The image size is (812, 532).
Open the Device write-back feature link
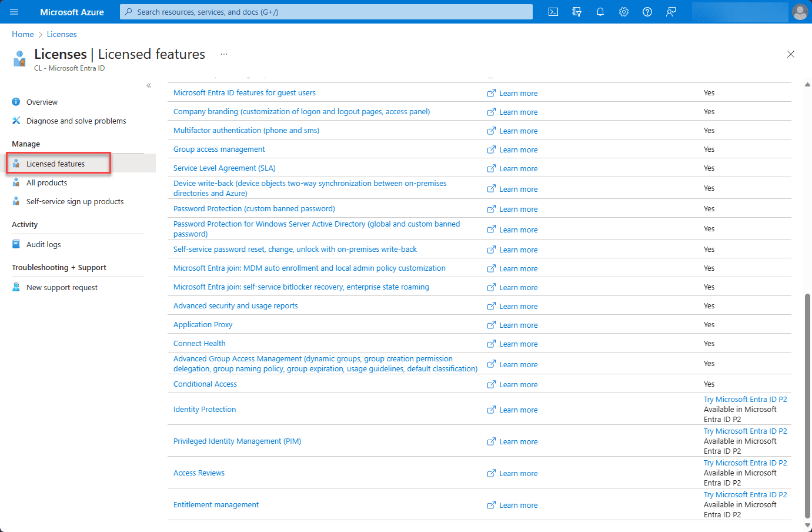tap(310, 188)
